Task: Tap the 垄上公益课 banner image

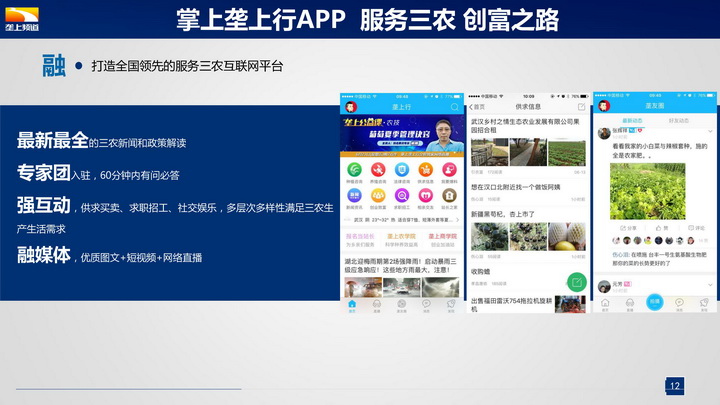Action: coord(402,136)
